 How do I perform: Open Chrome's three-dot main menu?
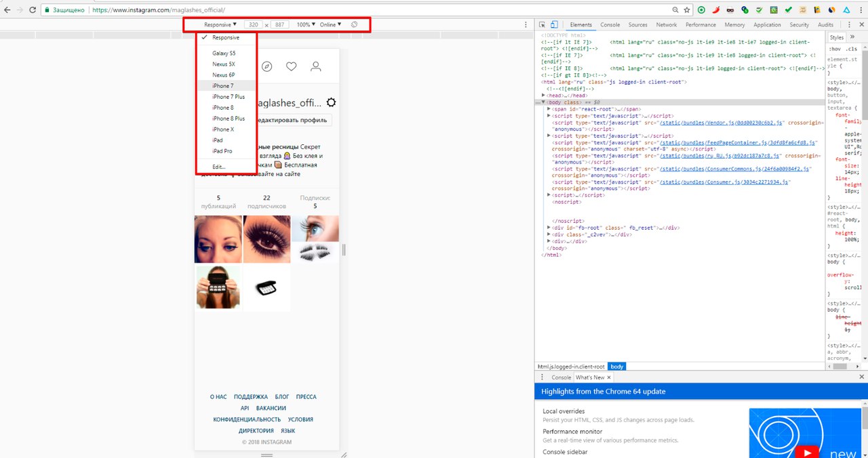(861, 10)
